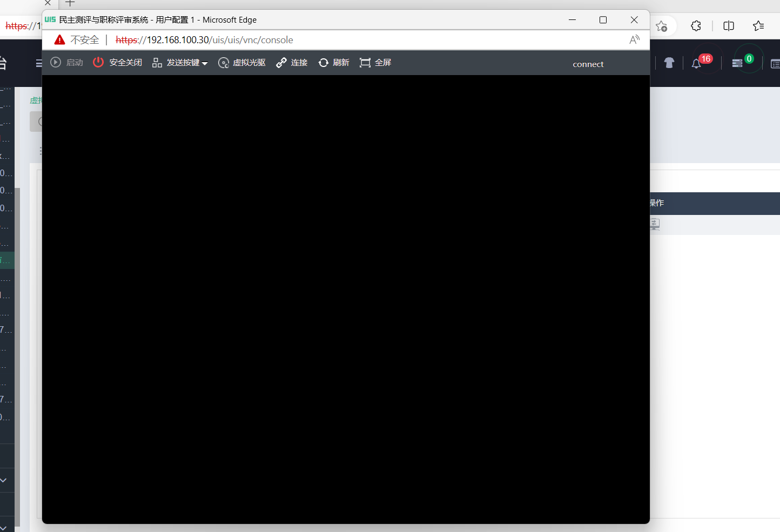
Task: Open the task list server icon with 0 badge
Action: pyautogui.click(x=737, y=63)
